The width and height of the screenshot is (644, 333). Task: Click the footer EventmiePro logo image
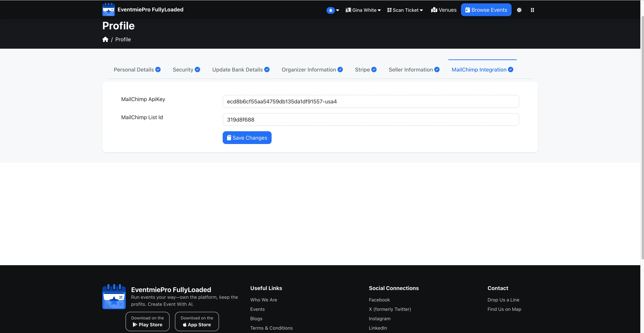tap(114, 296)
